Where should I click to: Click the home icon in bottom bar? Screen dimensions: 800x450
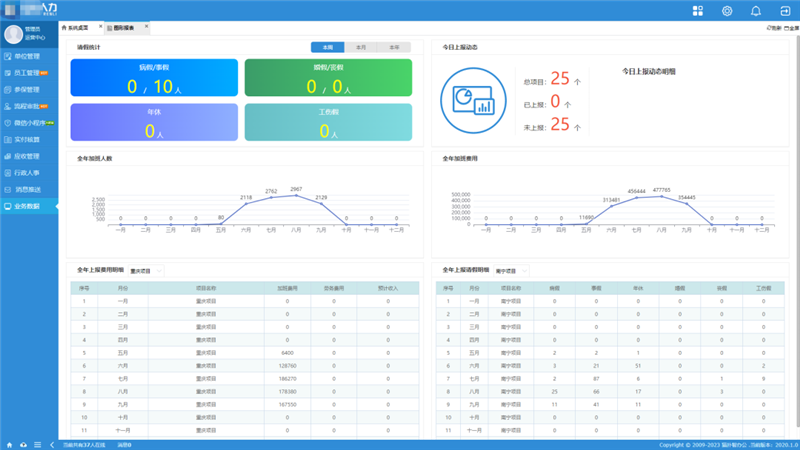click(x=10, y=444)
